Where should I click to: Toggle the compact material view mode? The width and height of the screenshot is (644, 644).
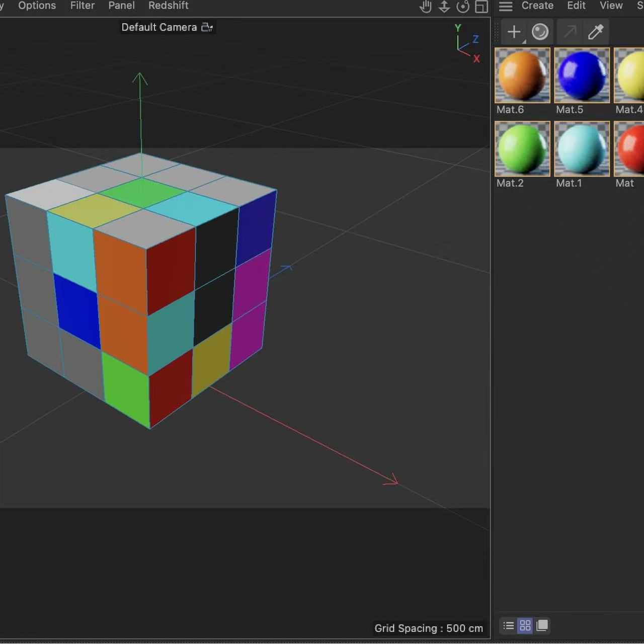click(542, 625)
